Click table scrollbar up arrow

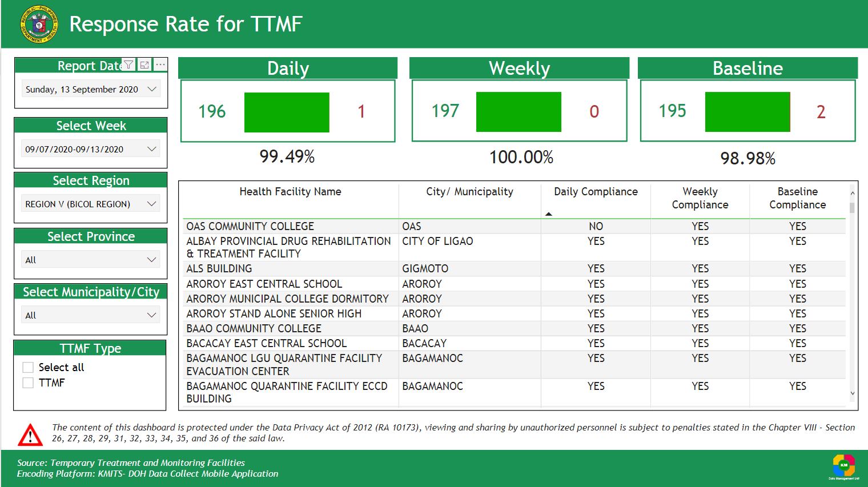(x=852, y=192)
